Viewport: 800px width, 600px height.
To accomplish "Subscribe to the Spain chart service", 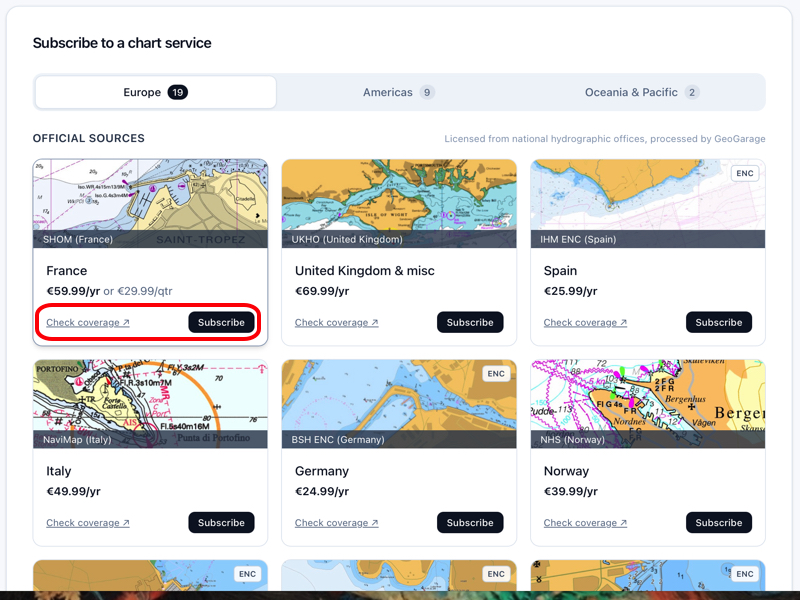I will pyautogui.click(x=718, y=322).
